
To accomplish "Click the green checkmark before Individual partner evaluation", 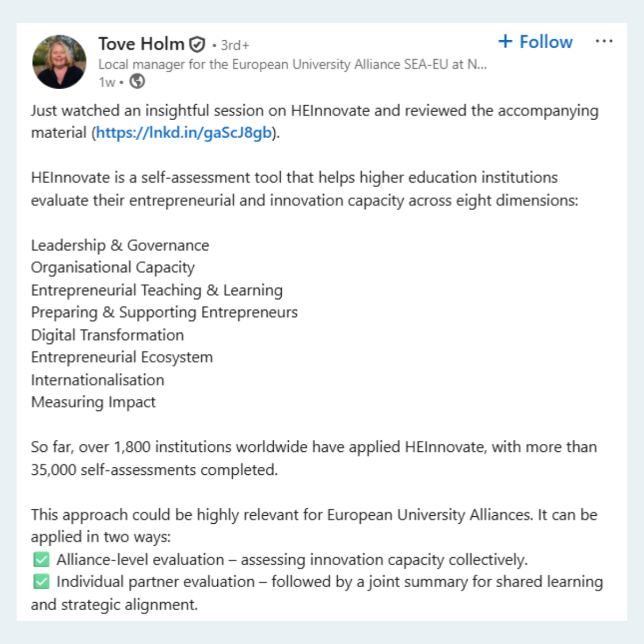I will click(41, 582).
